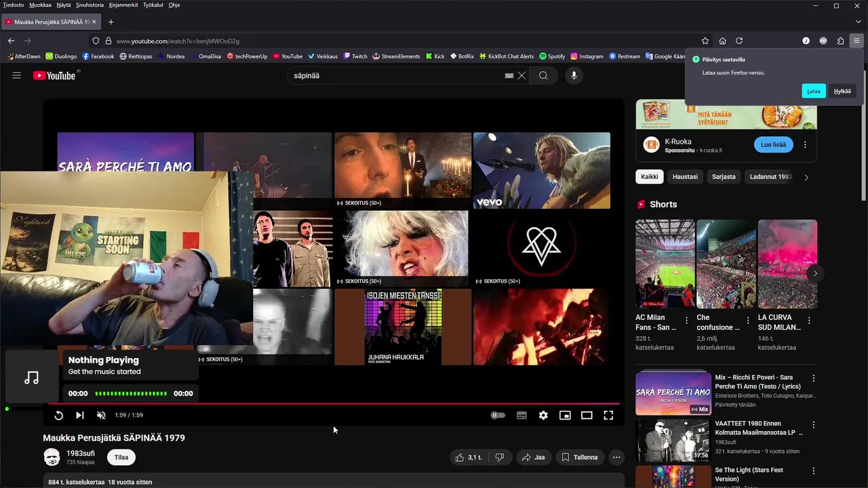Unmute the video volume icon
The image size is (868, 488).
(x=101, y=415)
